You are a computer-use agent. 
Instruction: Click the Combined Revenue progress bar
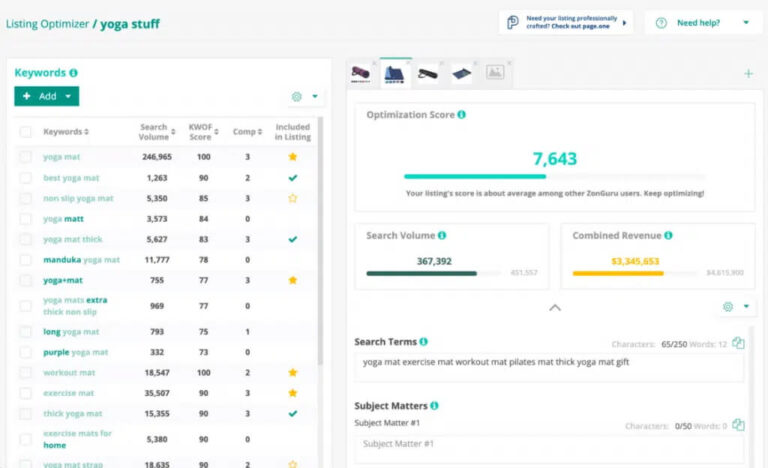635,273
